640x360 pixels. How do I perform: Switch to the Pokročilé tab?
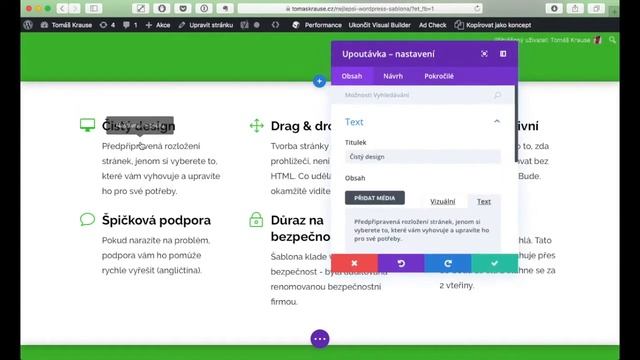tap(439, 76)
